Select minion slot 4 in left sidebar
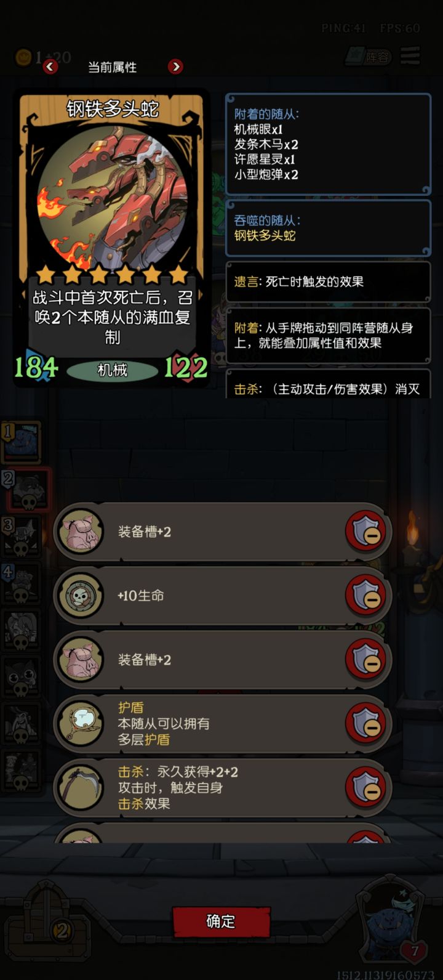This screenshot has height=980, width=443. coord(21,583)
